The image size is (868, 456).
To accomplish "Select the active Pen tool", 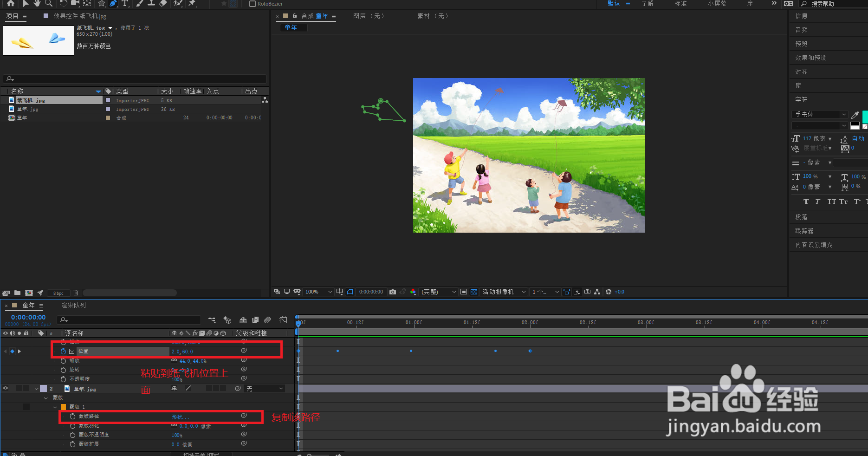I will tap(113, 3).
